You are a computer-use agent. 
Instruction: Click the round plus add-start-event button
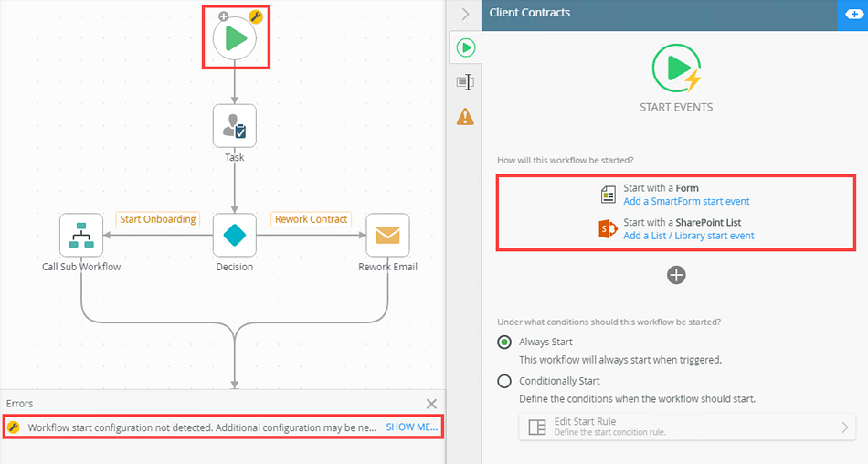[676, 275]
